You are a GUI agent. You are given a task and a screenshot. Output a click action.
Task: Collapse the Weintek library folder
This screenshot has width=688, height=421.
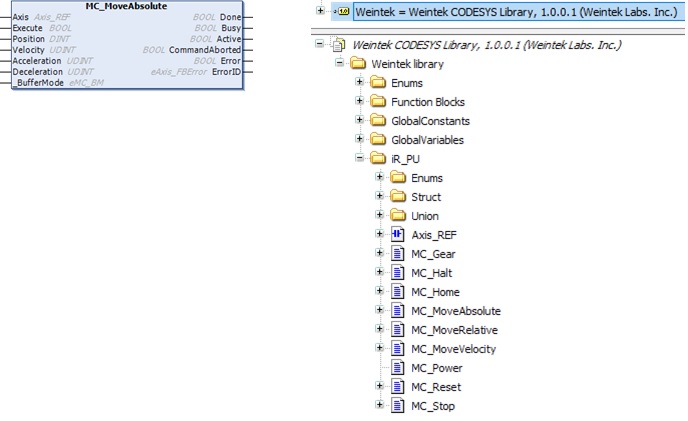point(340,64)
